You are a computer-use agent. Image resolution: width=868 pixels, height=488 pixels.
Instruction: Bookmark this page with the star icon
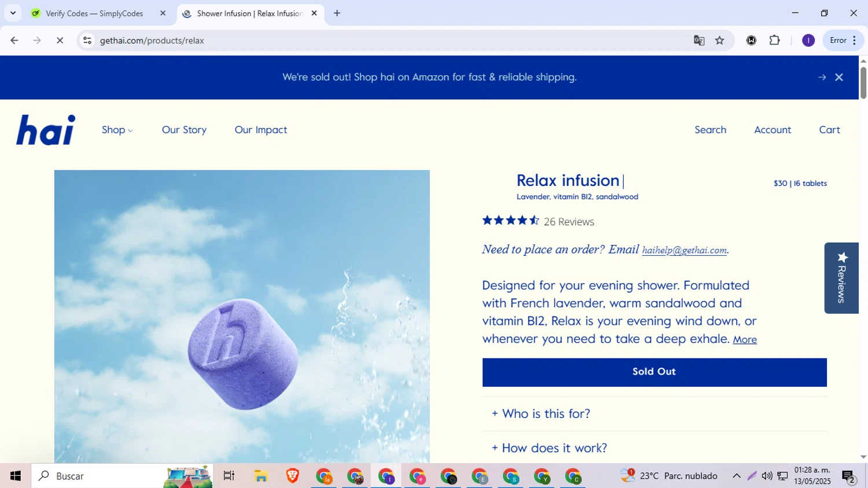pos(720,41)
